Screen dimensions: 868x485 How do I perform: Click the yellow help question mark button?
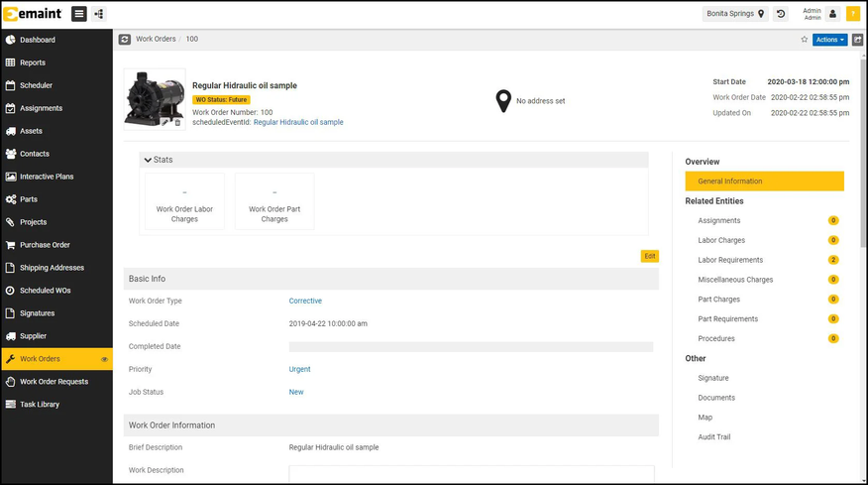point(852,14)
